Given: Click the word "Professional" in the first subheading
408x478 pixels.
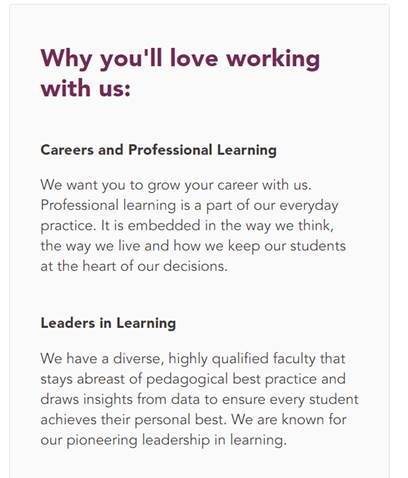Looking at the screenshot, I should [x=170, y=150].
